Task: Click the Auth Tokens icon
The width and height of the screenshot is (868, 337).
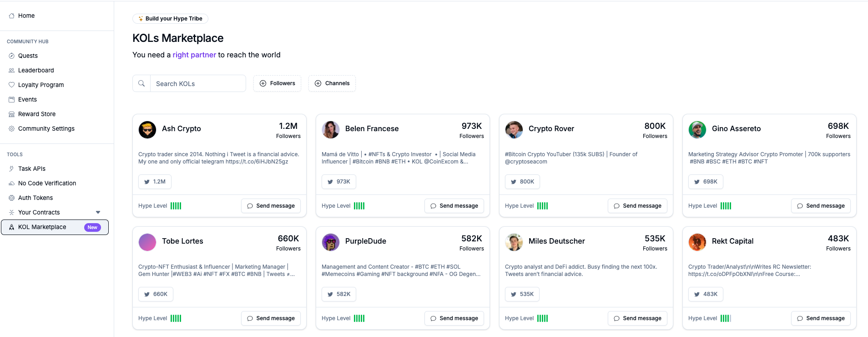Action: point(12,198)
